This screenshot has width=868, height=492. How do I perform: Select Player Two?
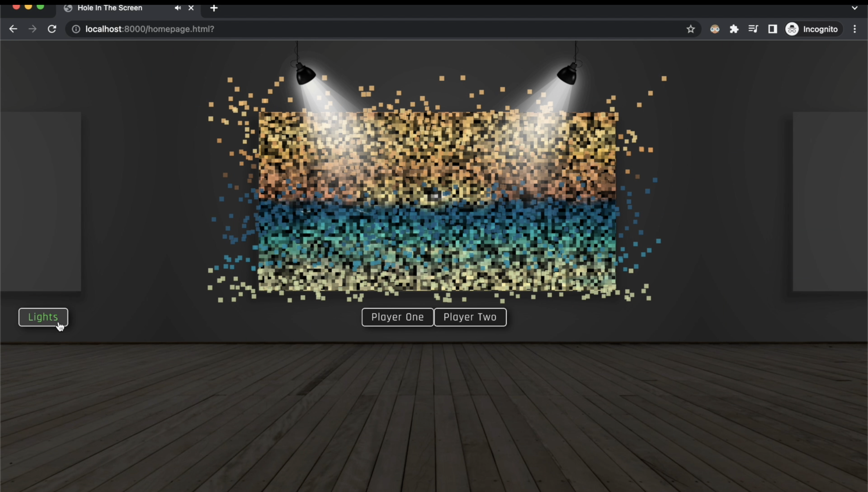point(470,317)
